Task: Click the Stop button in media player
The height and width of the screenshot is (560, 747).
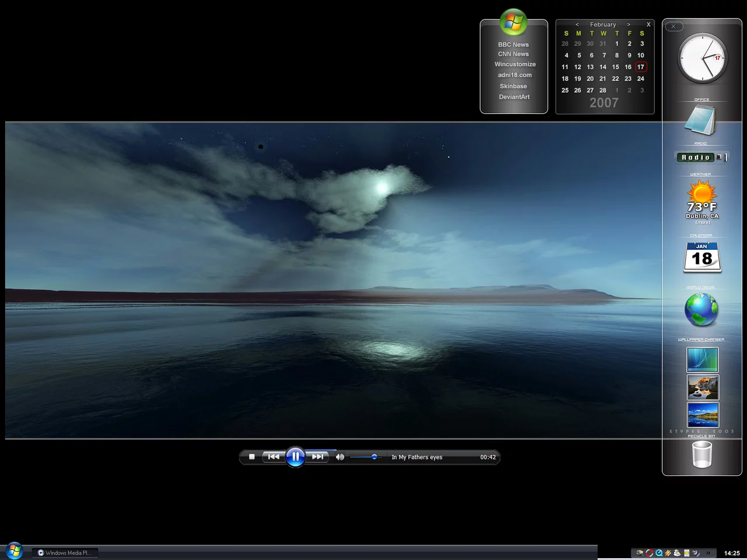Action: coord(252,457)
